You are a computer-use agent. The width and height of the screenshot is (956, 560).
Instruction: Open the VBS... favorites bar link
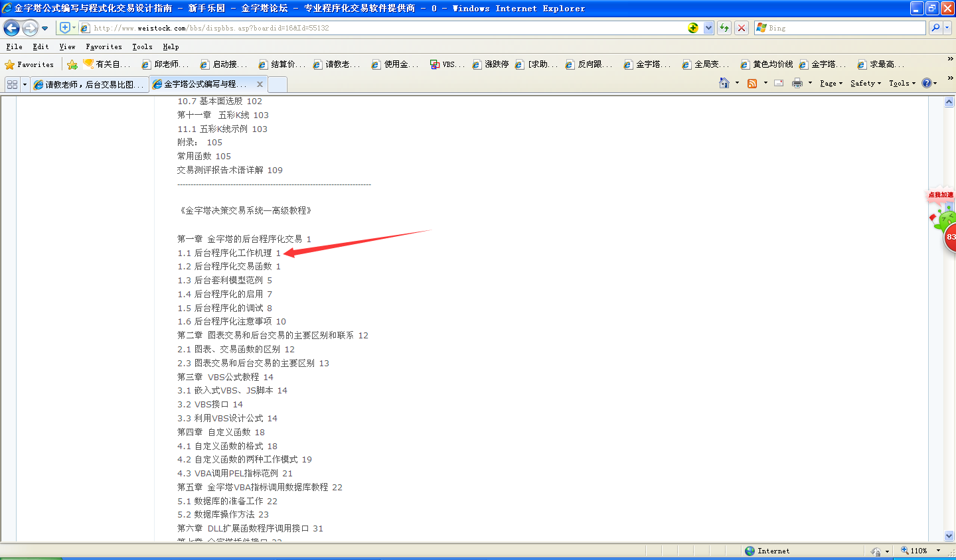pyautogui.click(x=447, y=64)
